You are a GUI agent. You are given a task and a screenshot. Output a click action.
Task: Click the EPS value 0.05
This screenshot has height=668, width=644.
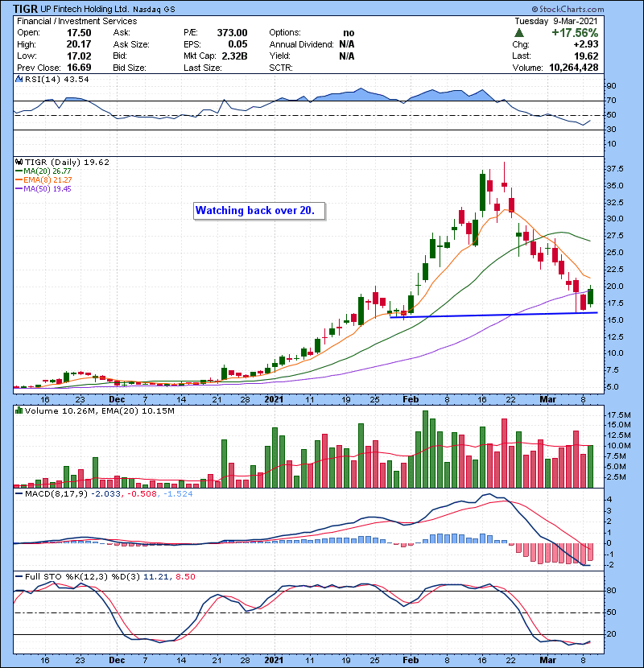[x=237, y=44]
